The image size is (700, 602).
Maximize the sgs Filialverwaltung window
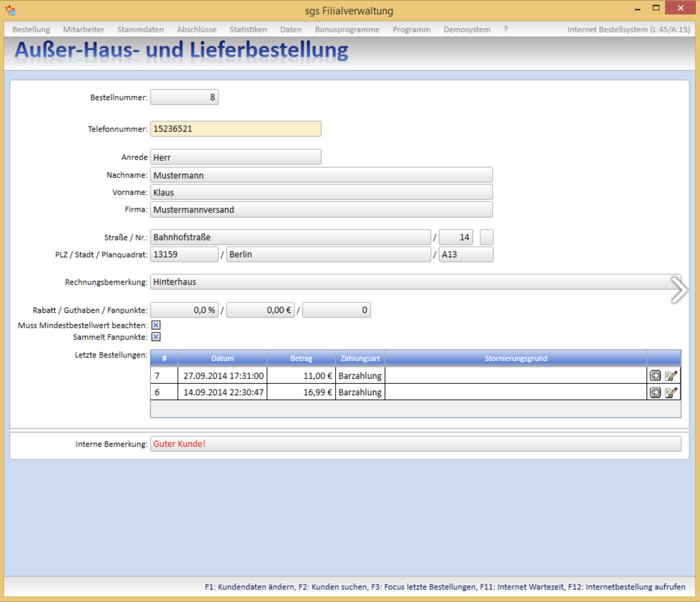656,8
